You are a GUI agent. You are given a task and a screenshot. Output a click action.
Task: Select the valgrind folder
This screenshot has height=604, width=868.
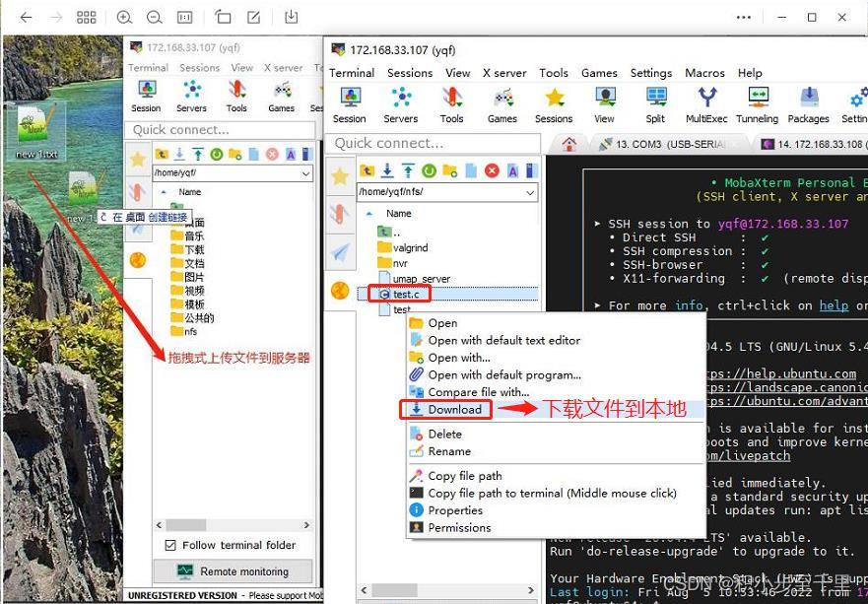pyautogui.click(x=402, y=247)
